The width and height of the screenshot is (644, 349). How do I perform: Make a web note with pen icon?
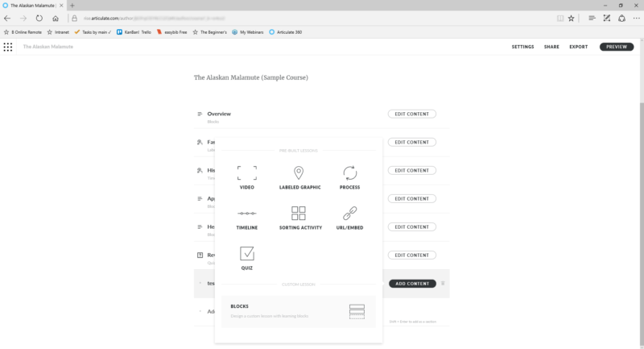click(x=607, y=18)
